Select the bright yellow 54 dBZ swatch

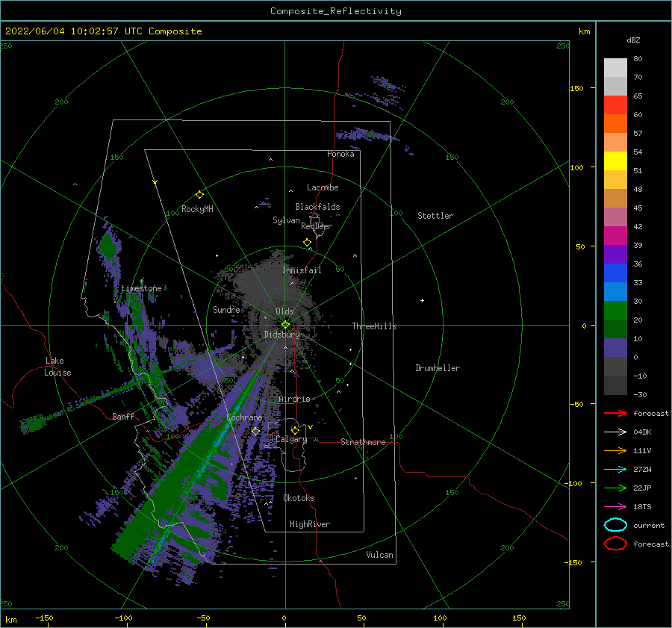615,161
